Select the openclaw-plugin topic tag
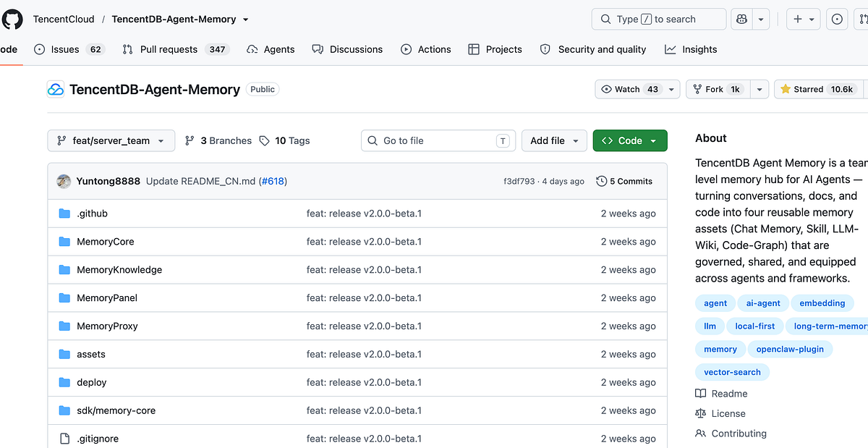Viewport: 868px width, 448px height. coord(790,349)
